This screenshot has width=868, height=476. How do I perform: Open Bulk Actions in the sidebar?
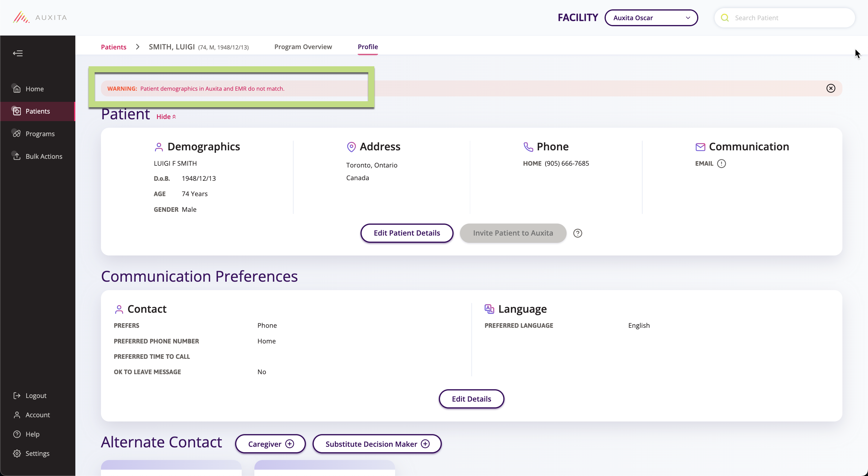pos(37,156)
